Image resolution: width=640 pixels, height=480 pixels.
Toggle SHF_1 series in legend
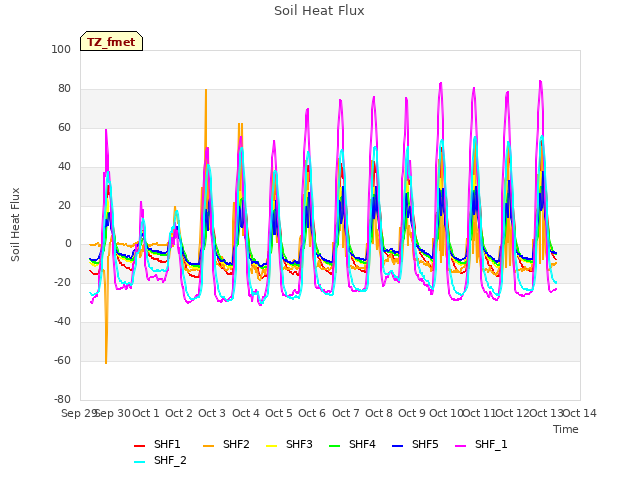point(481,444)
